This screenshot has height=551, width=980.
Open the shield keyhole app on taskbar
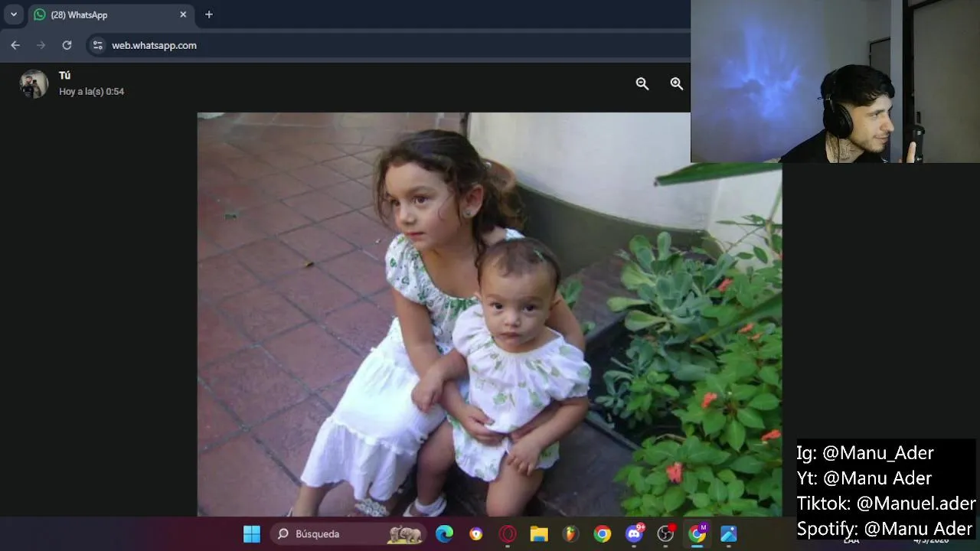(x=476, y=534)
